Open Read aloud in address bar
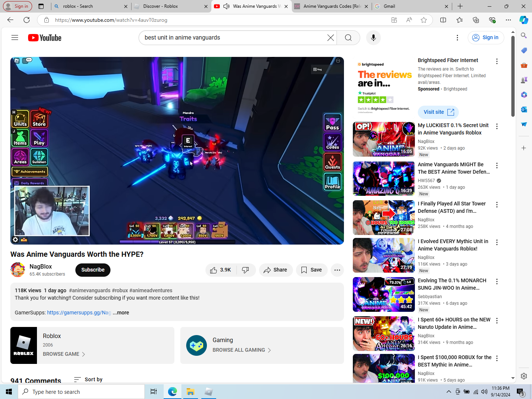This screenshot has width=532, height=399. pos(409,20)
